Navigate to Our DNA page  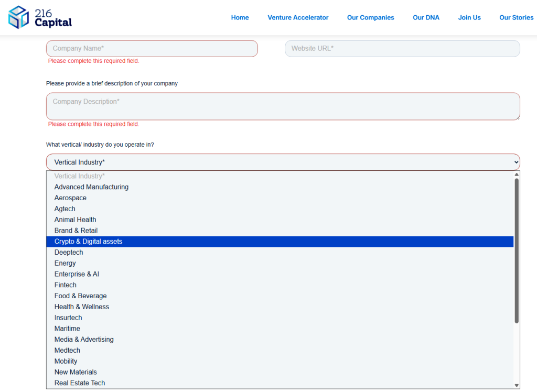[x=426, y=17]
